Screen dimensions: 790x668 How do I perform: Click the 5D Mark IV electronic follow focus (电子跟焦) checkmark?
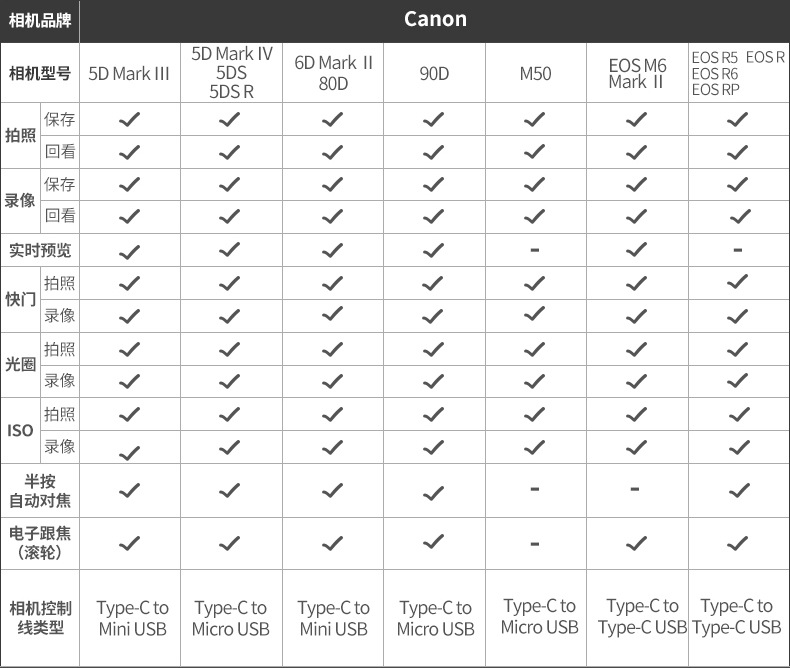tap(230, 543)
